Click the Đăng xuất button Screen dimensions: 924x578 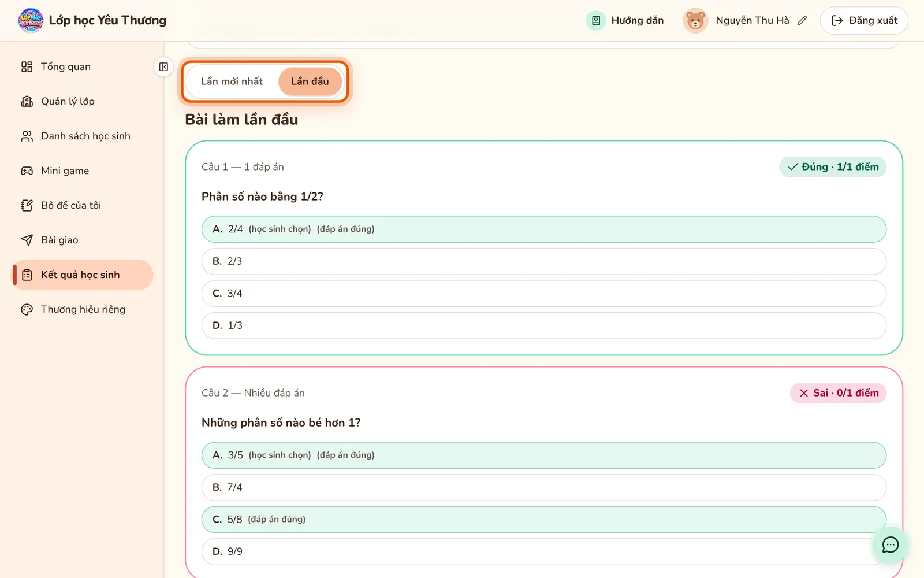tap(864, 21)
